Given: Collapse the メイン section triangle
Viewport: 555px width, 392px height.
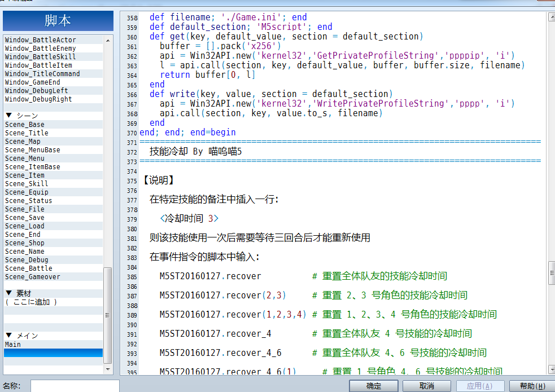Looking at the screenshot, I should (9, 336).
